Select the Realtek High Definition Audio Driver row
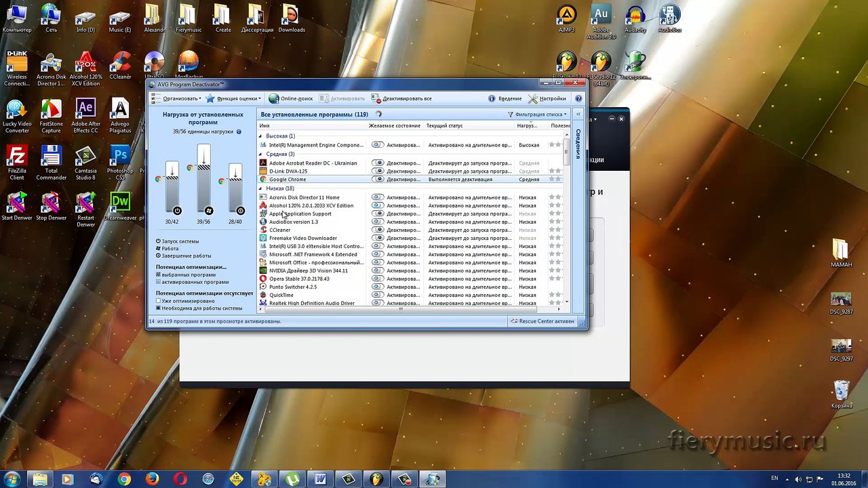Image resolution: width=868 pixels, height=488 pixels. tap(410, 303)
